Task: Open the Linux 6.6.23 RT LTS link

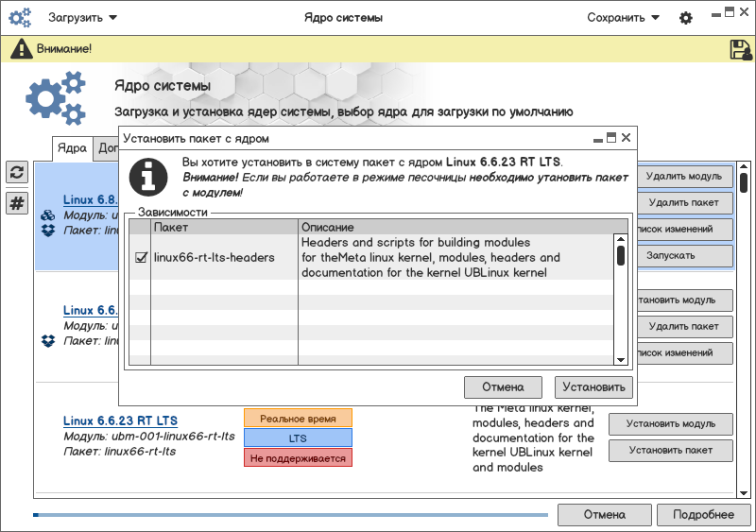Action: click(120, 420)
